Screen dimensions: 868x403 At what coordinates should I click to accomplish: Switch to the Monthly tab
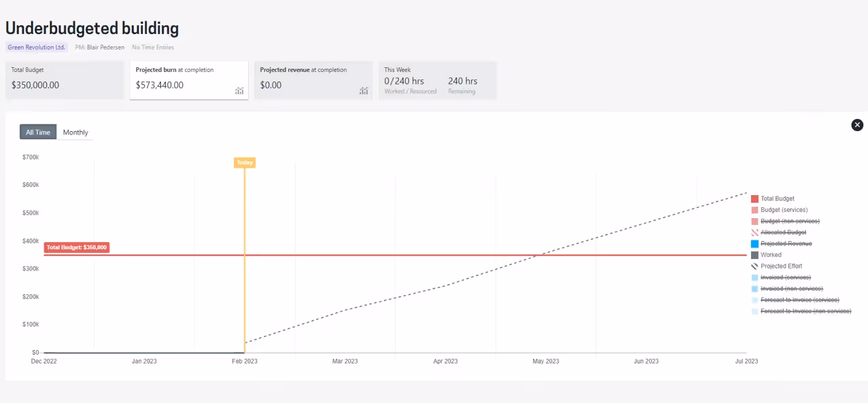tap(75, 133)
